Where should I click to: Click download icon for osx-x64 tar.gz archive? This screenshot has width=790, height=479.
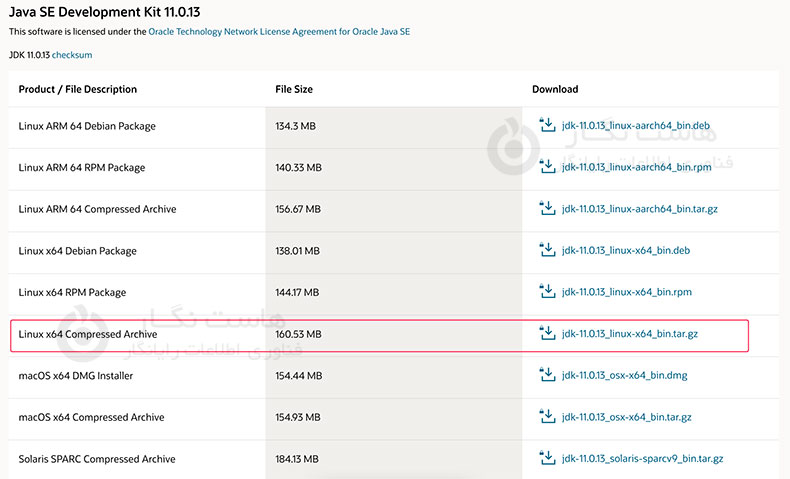[546, 416]
